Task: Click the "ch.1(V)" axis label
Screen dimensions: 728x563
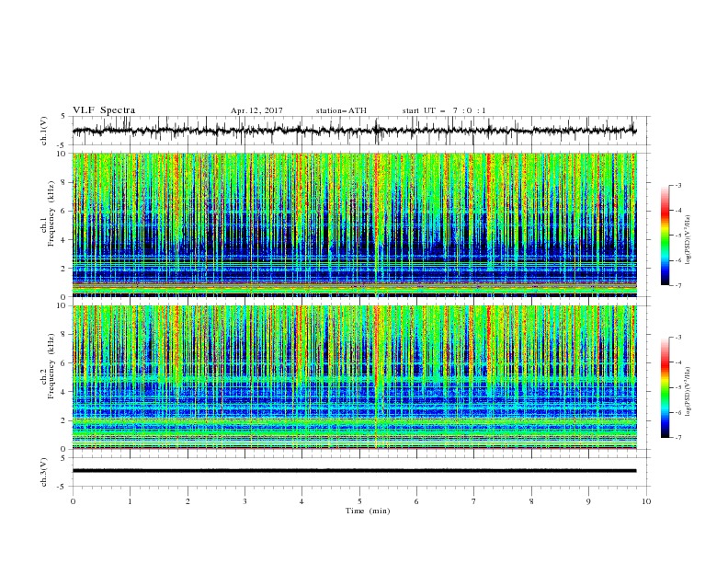Action: coord(44,131)
